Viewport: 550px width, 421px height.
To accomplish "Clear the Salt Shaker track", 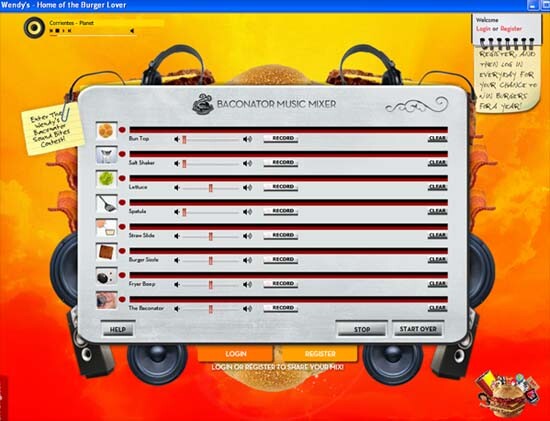I will pyautogui.click(x=437, y=163).
